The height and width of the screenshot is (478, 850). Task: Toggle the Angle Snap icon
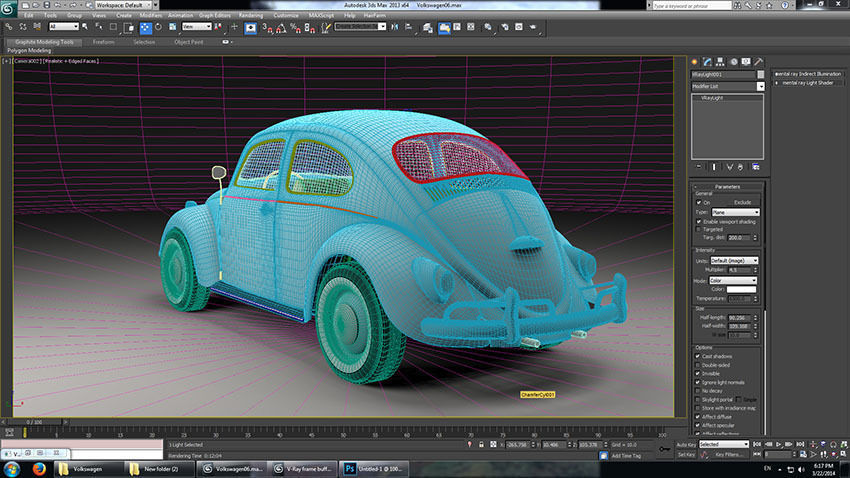(x=281, y=28)
